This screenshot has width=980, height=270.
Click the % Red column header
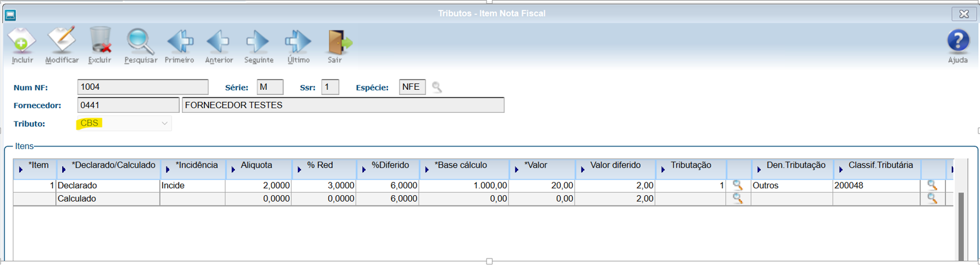coord(324,169)
